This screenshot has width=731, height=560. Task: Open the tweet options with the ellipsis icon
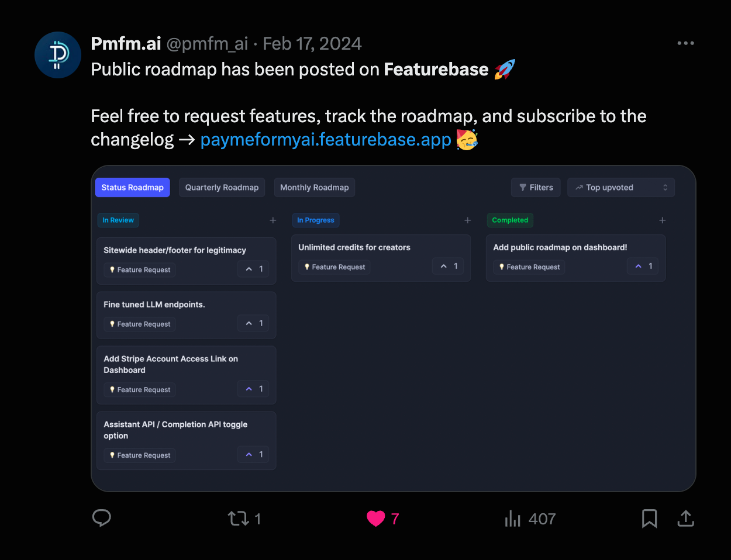coord(685,43)
